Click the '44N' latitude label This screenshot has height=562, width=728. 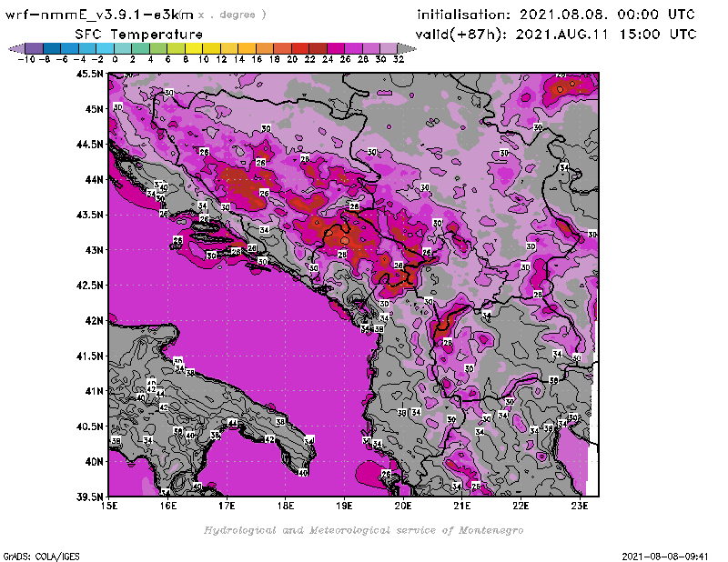[x=95, y=179]
